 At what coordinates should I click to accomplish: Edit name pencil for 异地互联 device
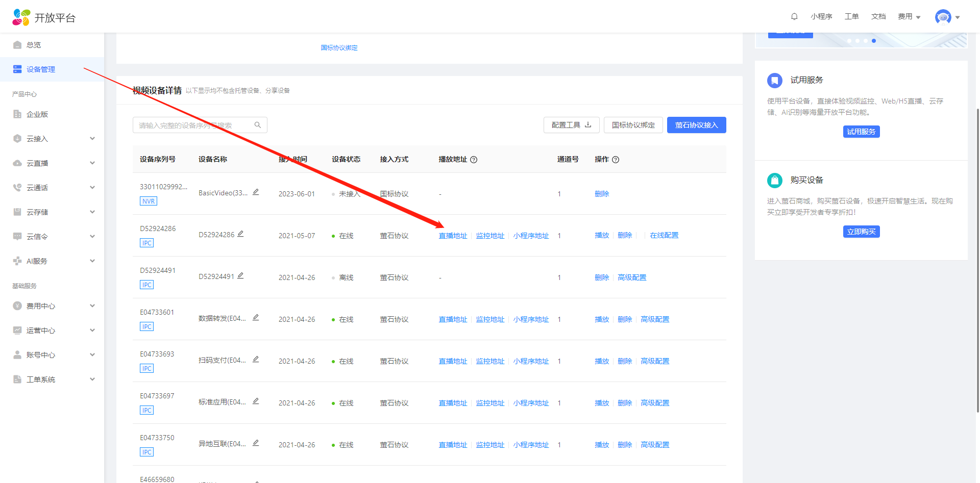(x=256, y=443)
